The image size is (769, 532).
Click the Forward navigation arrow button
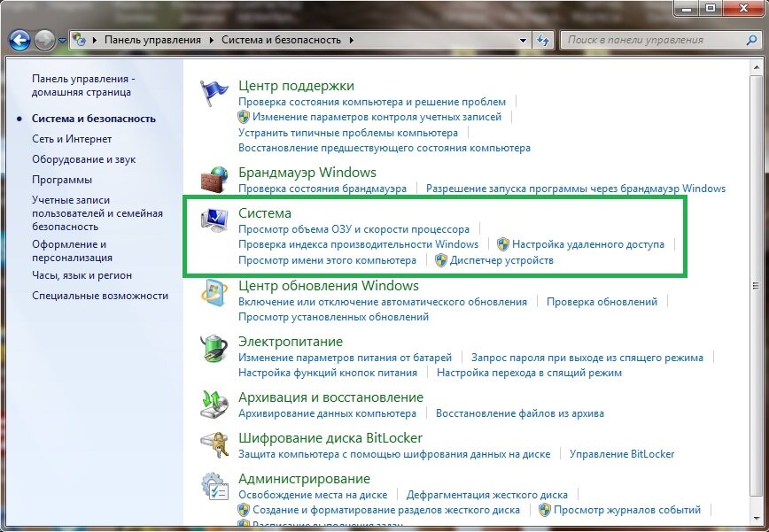44,41
